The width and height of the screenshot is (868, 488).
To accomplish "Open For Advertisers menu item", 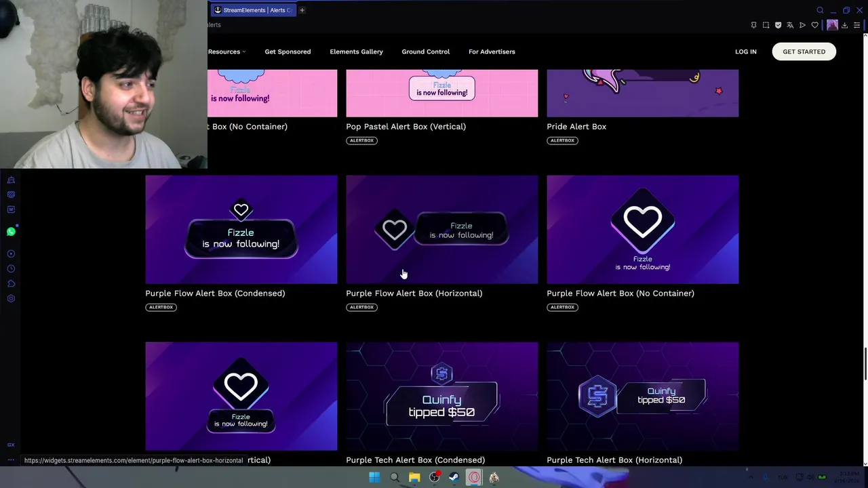I will tap(492, 52).
